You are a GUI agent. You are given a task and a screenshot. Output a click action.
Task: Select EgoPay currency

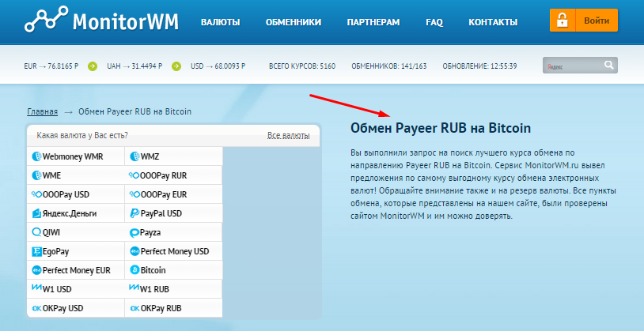tap(76, 251)
